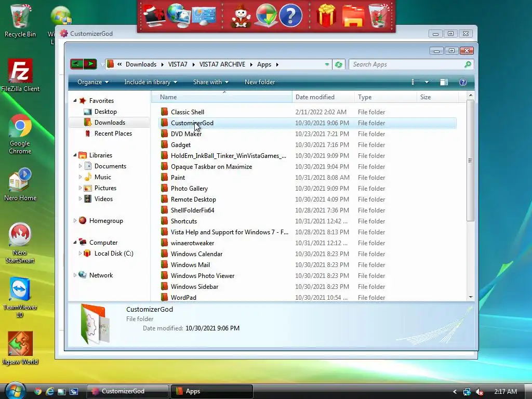Open the Help question mark icon in Explorer
532x399 pixels.
(463, 82)
